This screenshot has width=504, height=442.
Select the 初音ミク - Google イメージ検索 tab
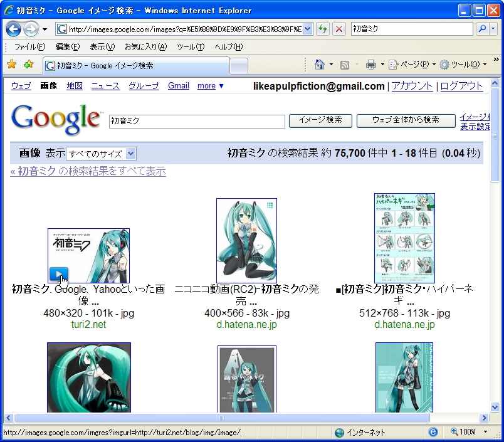[136, 66]
